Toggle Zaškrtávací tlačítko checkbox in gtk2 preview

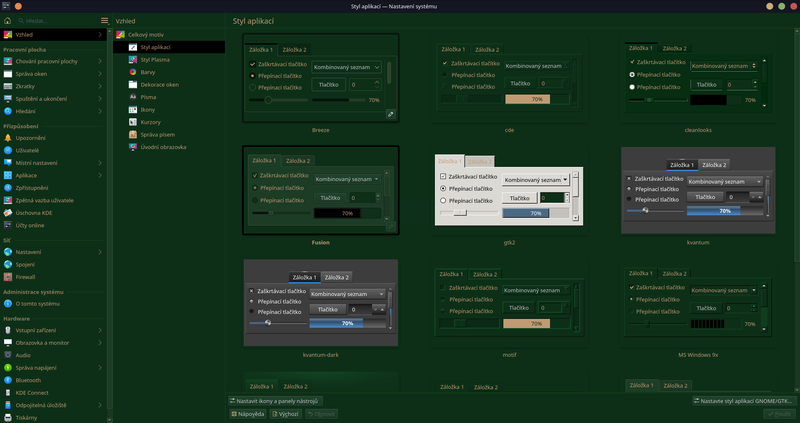pos(443,176)
